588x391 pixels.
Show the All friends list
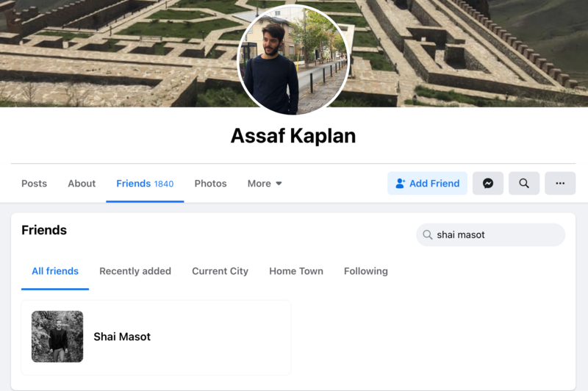[x=55, y=271]
